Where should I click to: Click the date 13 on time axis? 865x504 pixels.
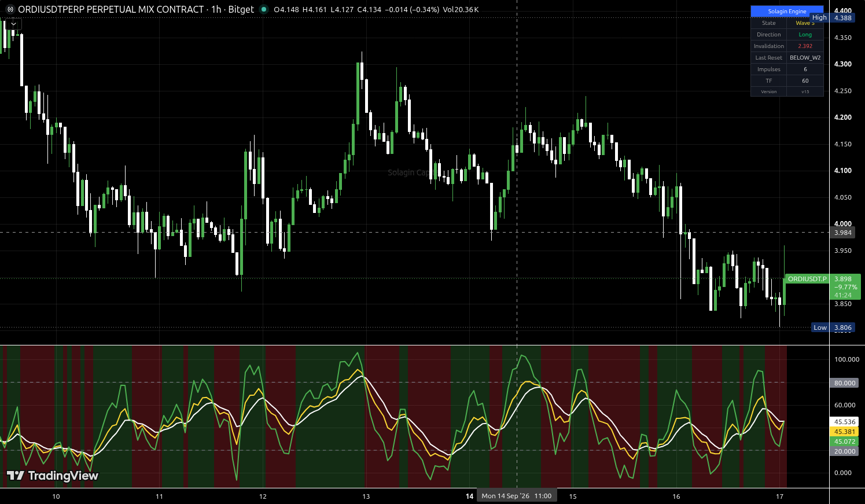point(366,496)
